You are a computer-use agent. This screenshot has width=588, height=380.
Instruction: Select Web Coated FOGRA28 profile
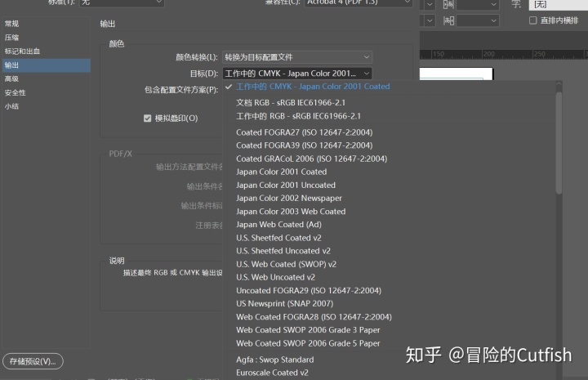314,317
